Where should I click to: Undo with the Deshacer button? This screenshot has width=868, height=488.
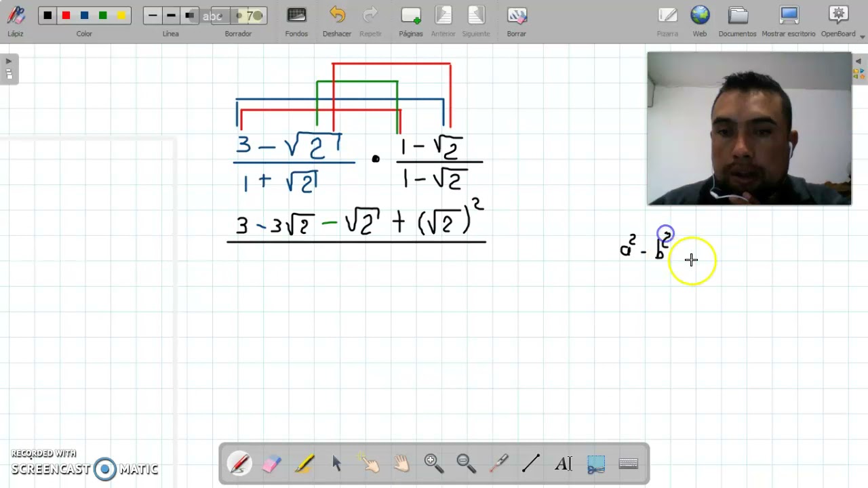(x=337, y=20)
